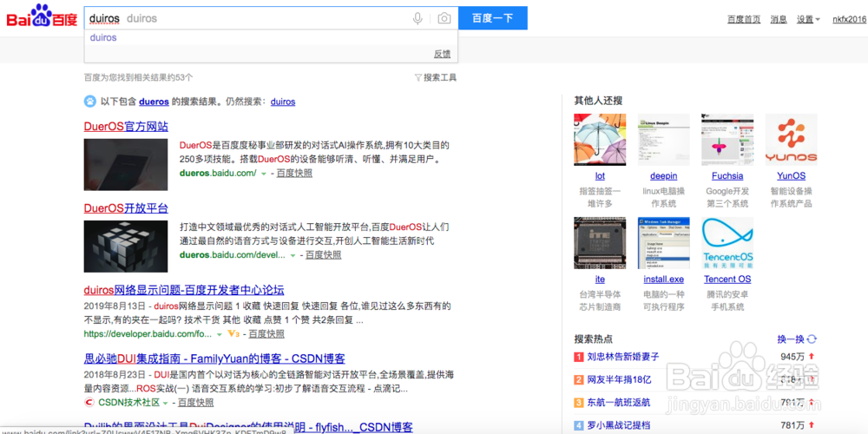Click the TencentOS logo thumbnail
Viewport: 868px width, 434px height.
coord(727,243)
